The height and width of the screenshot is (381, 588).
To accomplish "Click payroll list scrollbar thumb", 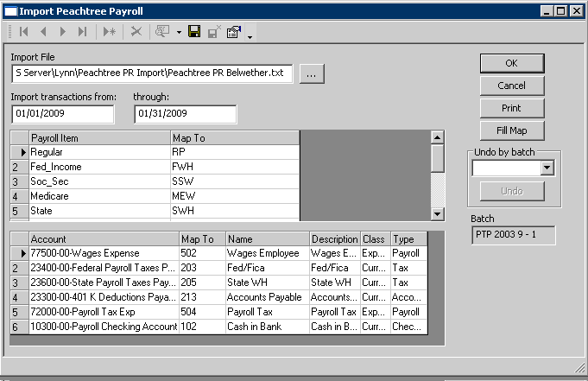I will coord(437,158).
